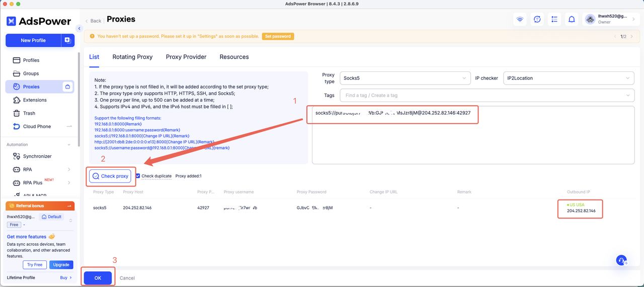Switch to the Rotating Proxy tab
Image resolution: width=644 pixels, height=287 pixels.
pyautogui.click(x=132, y=57)
